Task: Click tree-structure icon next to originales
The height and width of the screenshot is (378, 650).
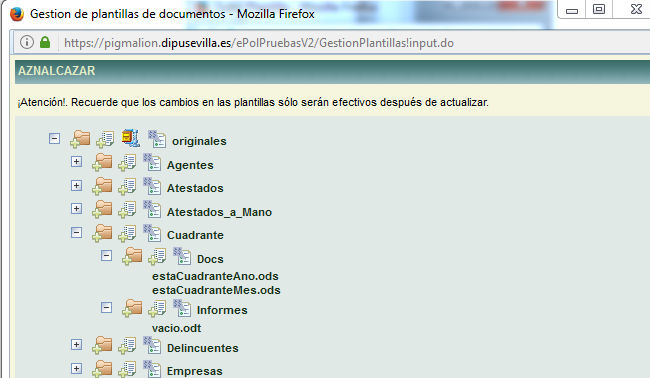Action: point(157,139)
